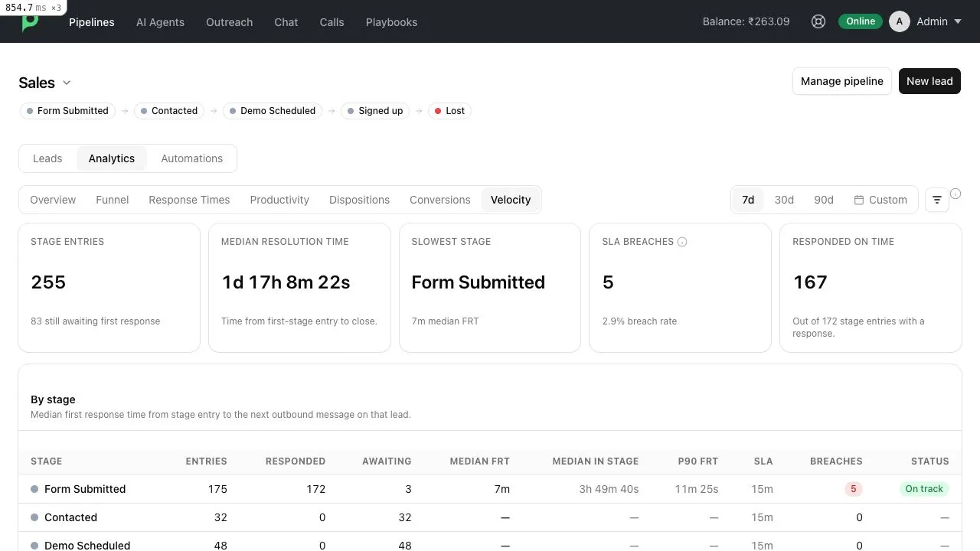The height and width of the screenshot is (551, 980).
Task: Click the Lost stage chip
Action: pos(449,111)
